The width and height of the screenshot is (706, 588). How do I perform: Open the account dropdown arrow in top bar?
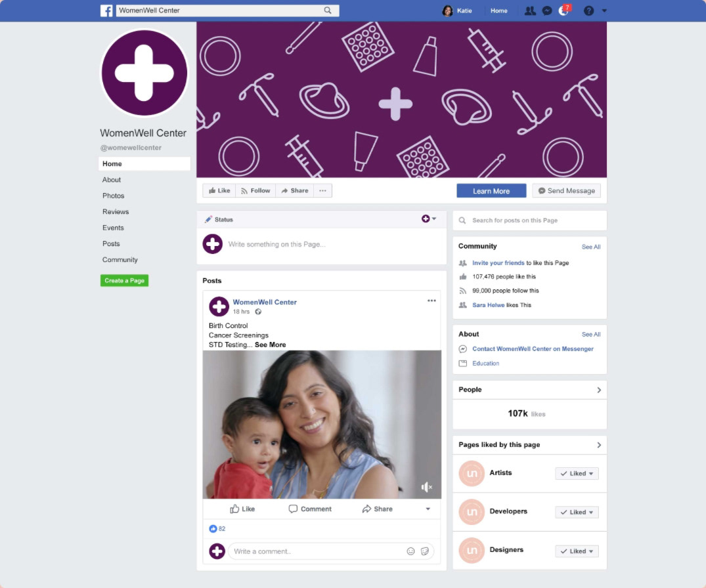pos(604,10)
